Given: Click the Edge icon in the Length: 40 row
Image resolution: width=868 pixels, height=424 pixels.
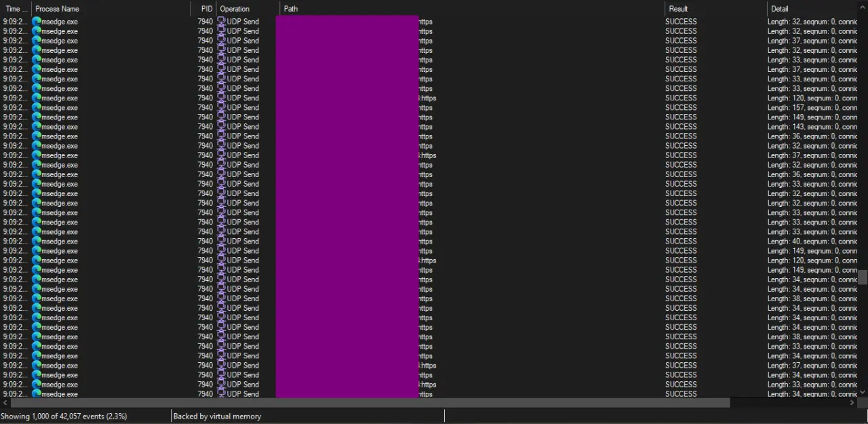Looking at the screenshot, I should point(37,241).
